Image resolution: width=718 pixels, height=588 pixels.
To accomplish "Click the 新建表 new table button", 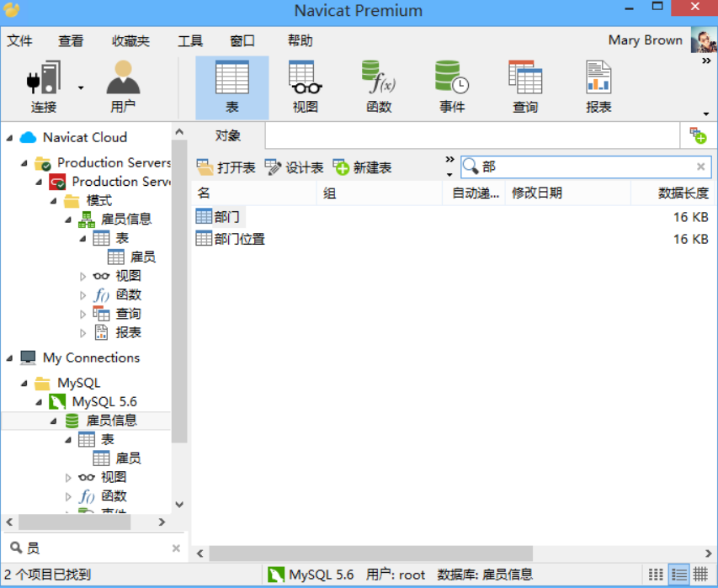I will (x=362, y=167).
